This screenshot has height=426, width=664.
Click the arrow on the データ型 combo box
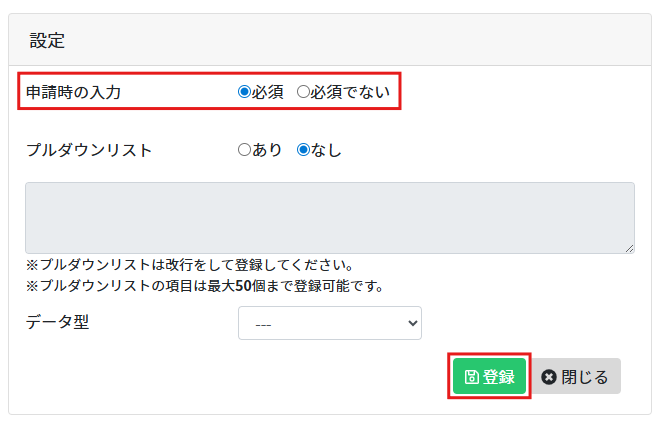[412, 323]
